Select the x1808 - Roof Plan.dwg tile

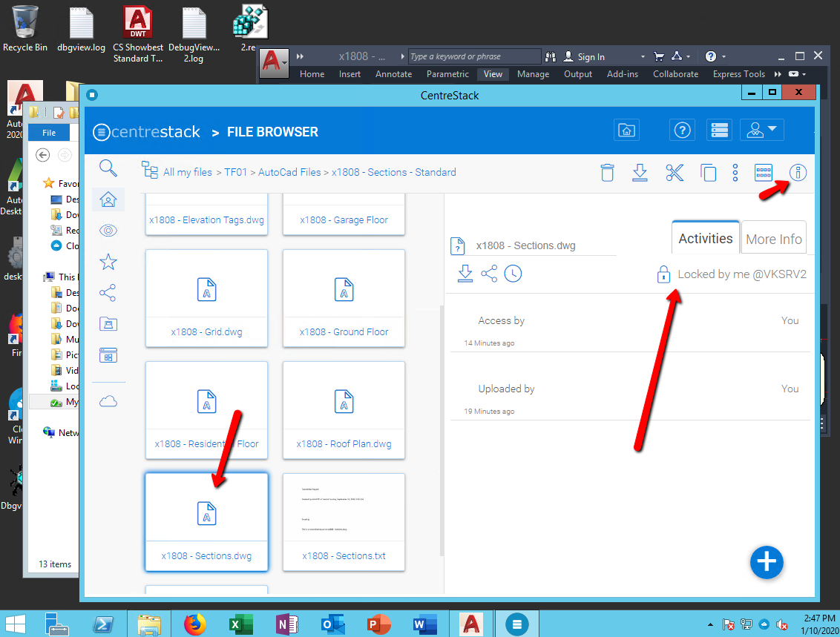(x=344, y=410)
